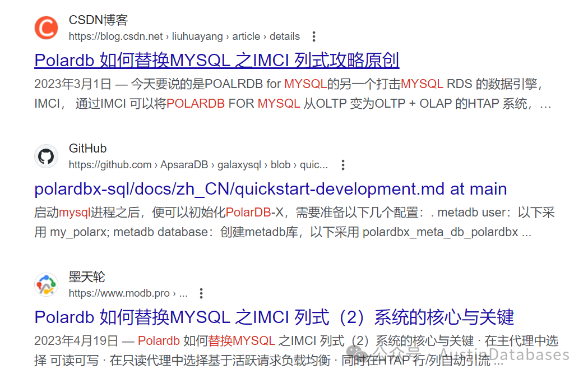This screenshot has width=588, height=378.
Task: Click the '墨天轮' site name
Action: [x=87, y=277]
